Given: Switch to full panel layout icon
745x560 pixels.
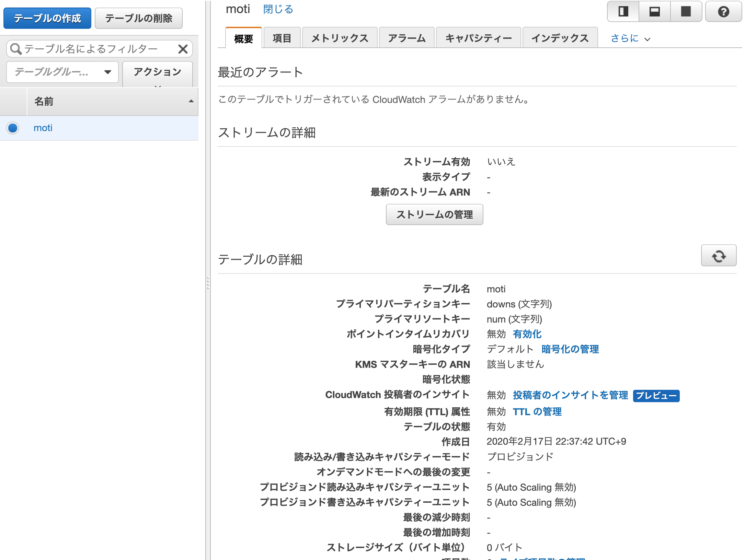Looking at the screenshot, I should coord(686,12).
